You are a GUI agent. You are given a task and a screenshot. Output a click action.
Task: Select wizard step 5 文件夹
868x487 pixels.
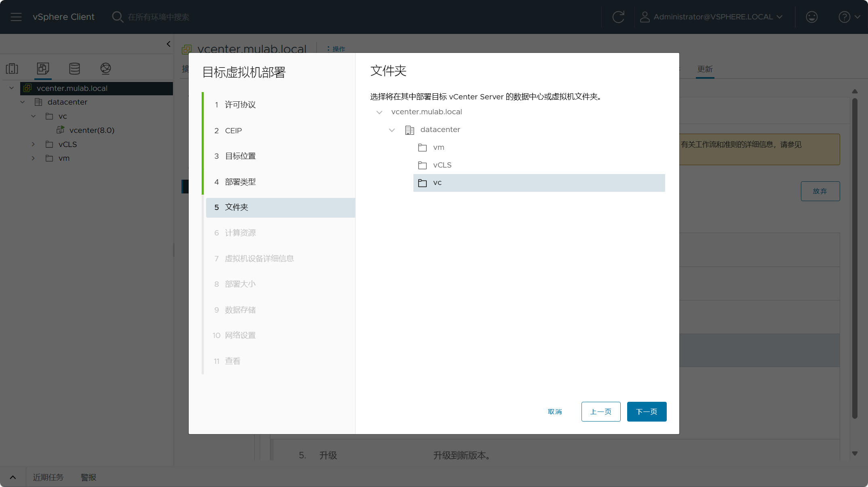tap(280, 207)
